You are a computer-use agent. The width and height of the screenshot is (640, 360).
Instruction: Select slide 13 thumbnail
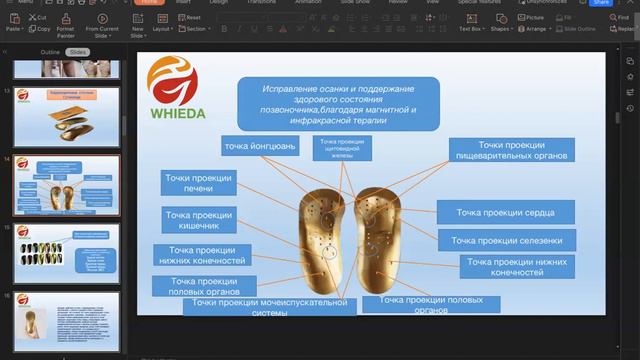coord(67,117)
